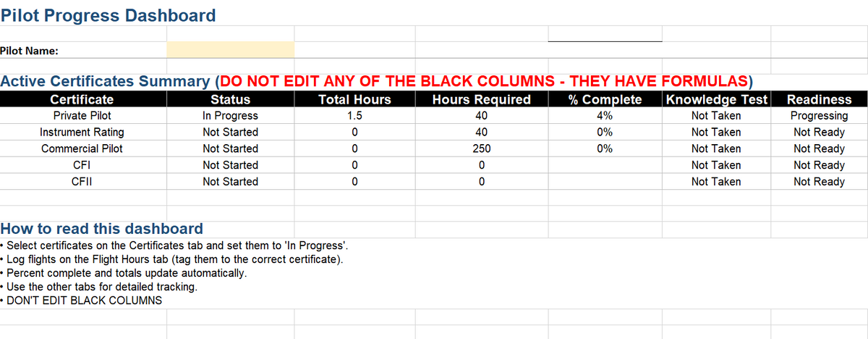Click the 'Use the other tabs' instruction line
868x339 pixels.
point(98,287)
